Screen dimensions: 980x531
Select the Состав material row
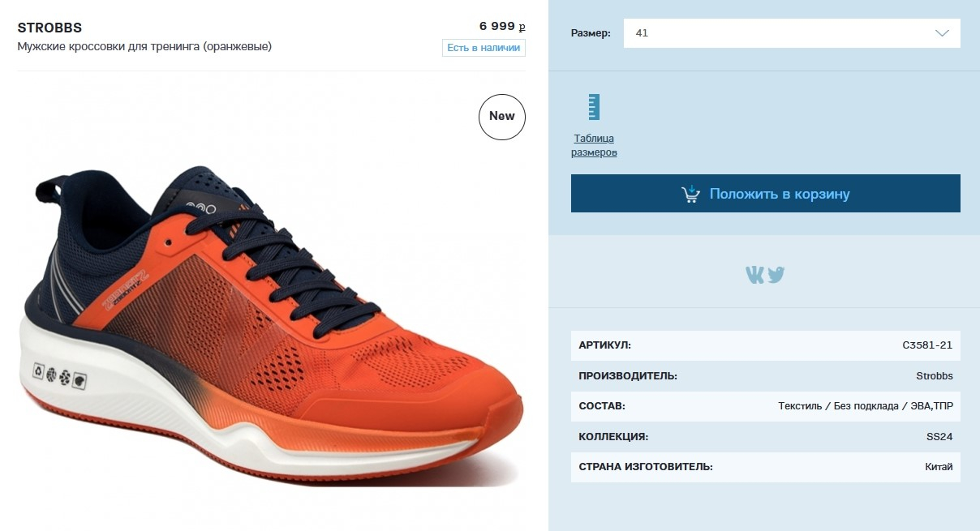pyautogui.click(x=766, y=406)
